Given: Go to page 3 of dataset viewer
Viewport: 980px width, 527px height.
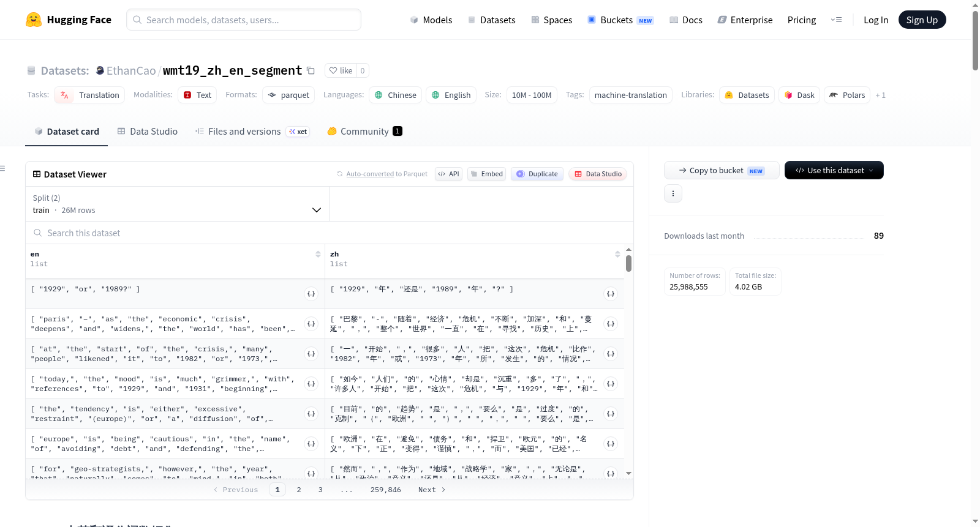Looking at the screenshot, I should click(320, 490).
